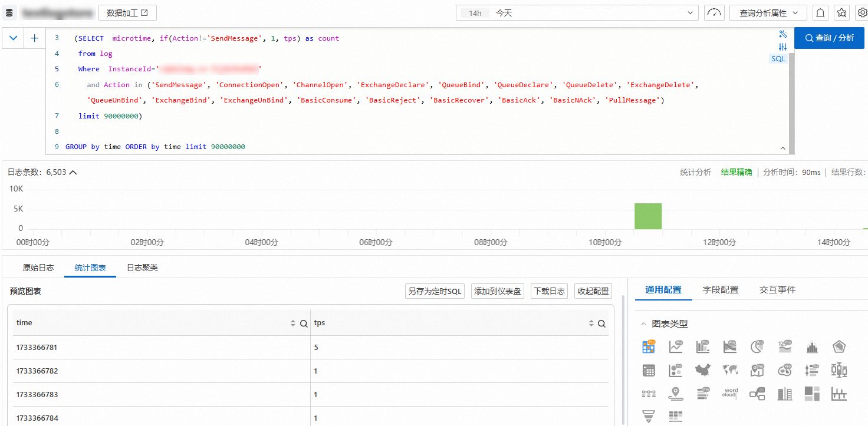868x426 pixels.
Task: Open the 交互事件 tab
Action: 777,290
